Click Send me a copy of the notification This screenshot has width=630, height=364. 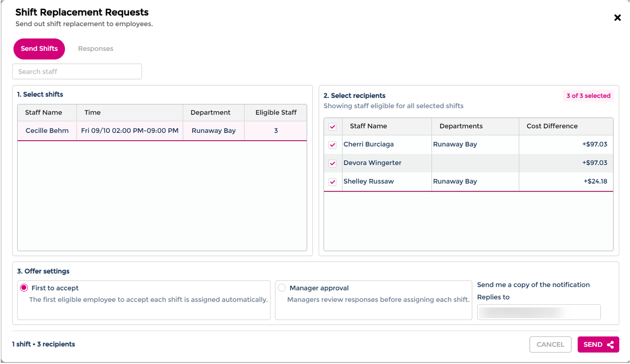pyautogui.click(x=533, y=284)
